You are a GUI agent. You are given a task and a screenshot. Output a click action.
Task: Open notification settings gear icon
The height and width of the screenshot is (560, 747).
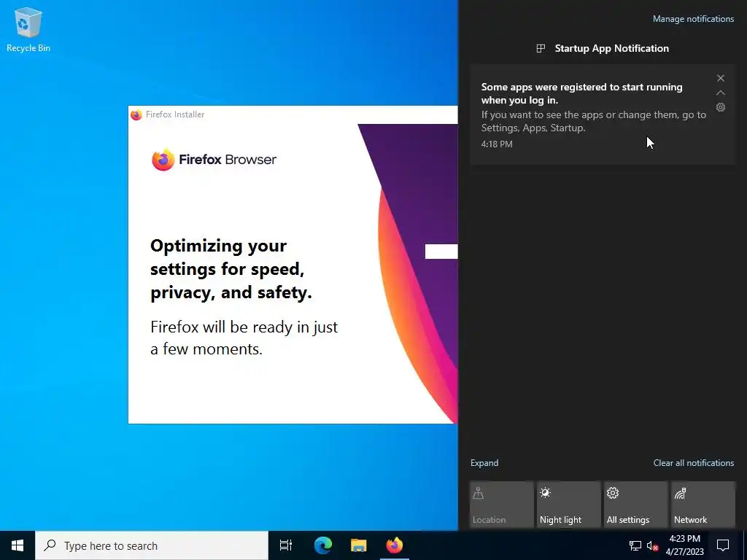pyautogui.click(x=721, y=107)
